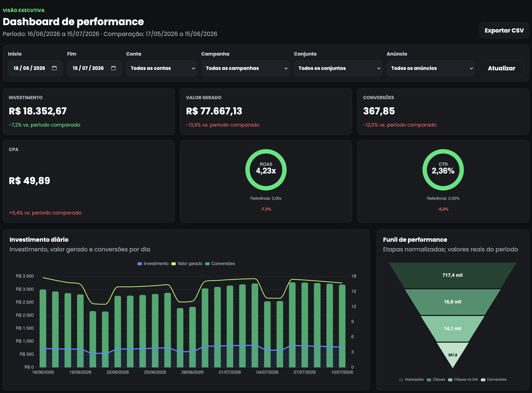Screen dimensions: 532x393
Task: Click the Conversões value 367,85
Action: click(379, 111)
